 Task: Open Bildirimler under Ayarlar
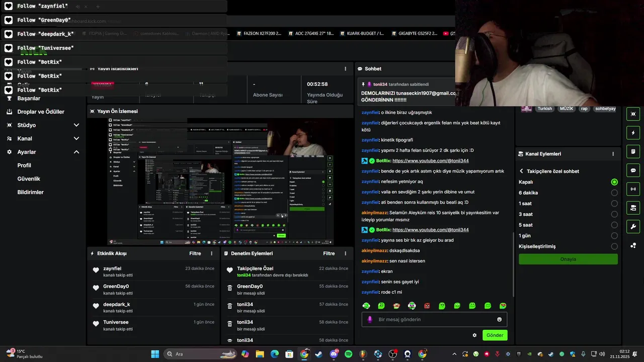(31, 192)
